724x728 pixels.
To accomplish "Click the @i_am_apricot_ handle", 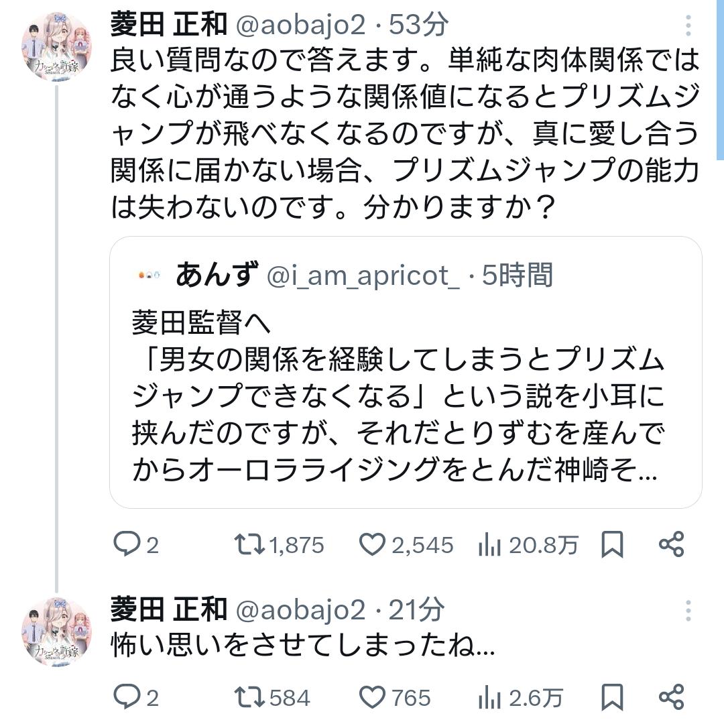I will (363, 276).
